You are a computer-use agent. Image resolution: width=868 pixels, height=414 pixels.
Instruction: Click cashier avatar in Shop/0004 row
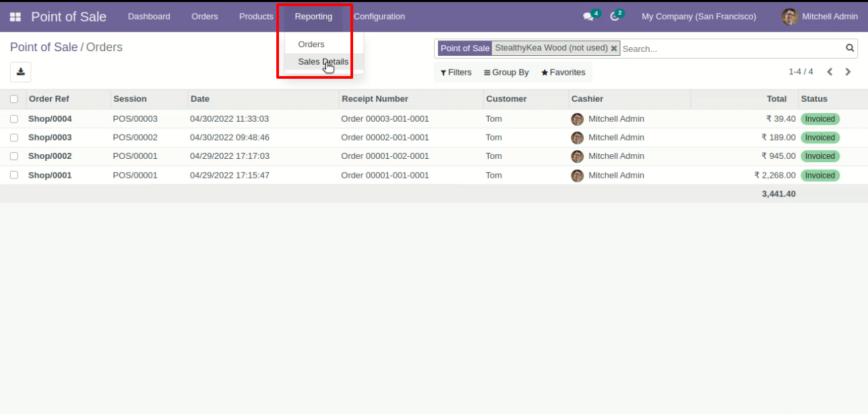(578, 119)
